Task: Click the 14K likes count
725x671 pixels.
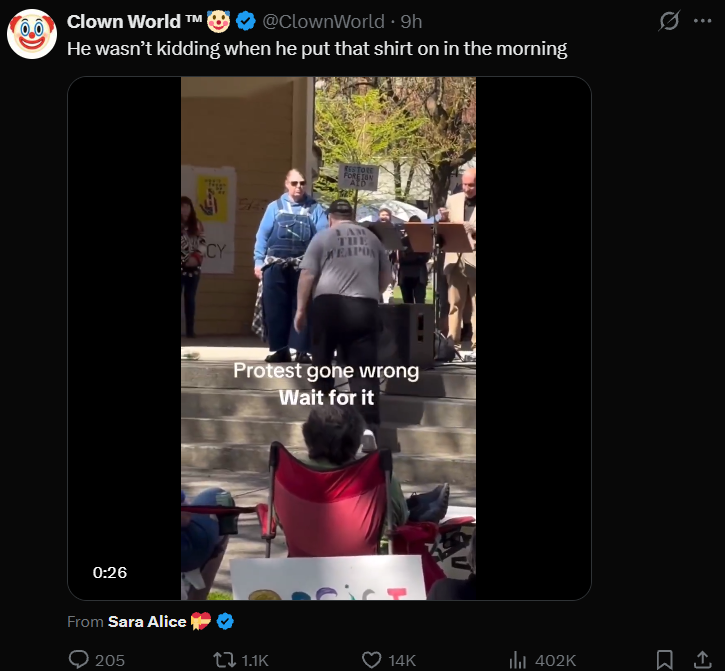Action: point(402,660)
